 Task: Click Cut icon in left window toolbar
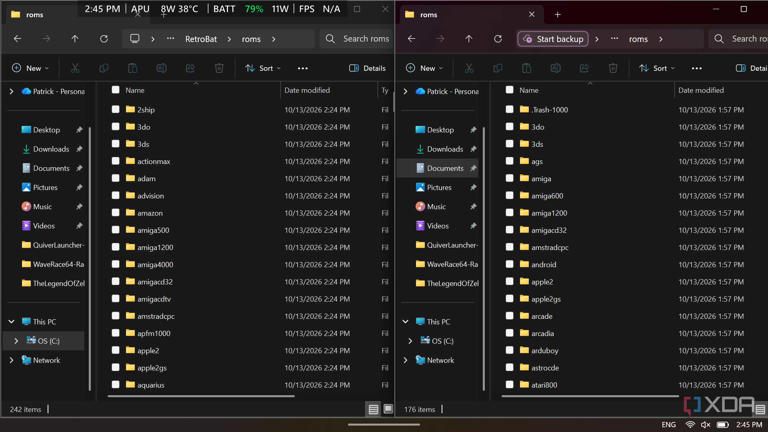click(x=75, y=68)
